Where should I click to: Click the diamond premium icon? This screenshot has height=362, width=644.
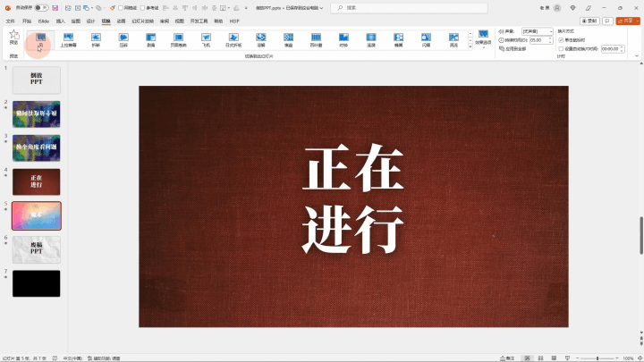pos(572,8)
